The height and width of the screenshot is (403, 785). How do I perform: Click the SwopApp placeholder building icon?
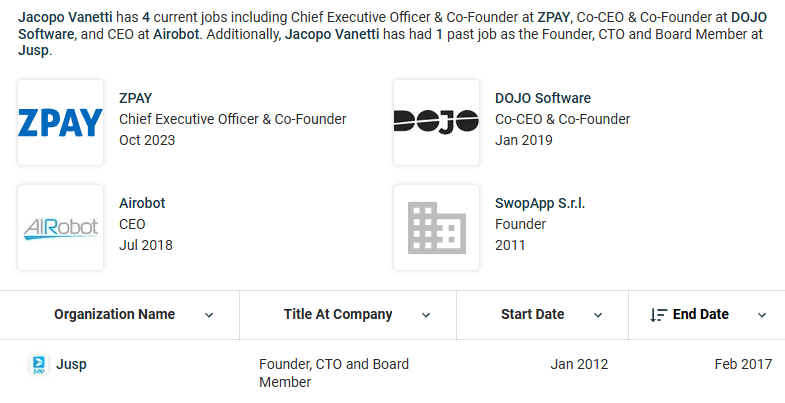tap(437, 228)
